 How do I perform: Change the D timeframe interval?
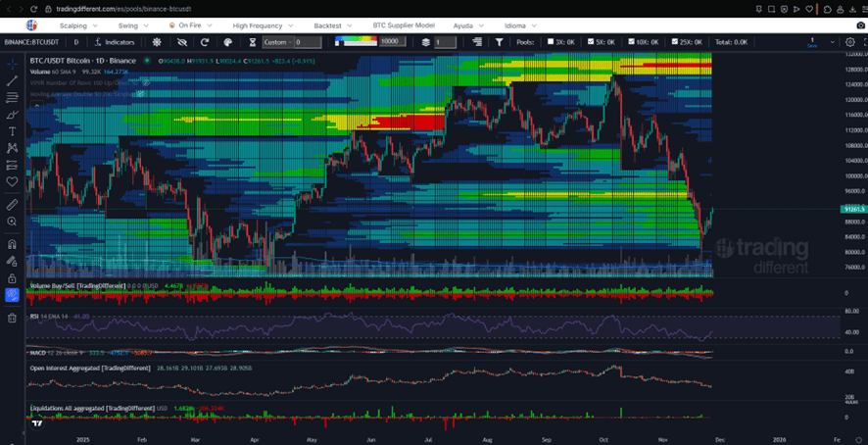[76, 42]
